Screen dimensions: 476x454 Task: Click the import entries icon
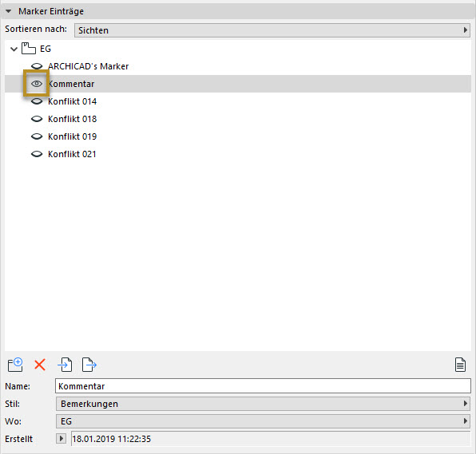[x=65, y=365]
